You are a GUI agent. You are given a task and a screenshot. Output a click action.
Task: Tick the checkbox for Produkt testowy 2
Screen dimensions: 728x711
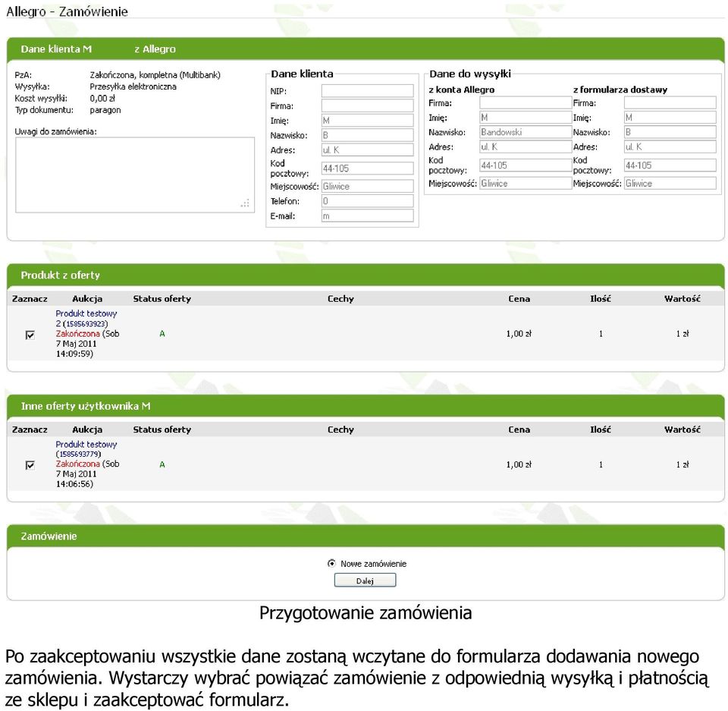click(x=30, y=335)
